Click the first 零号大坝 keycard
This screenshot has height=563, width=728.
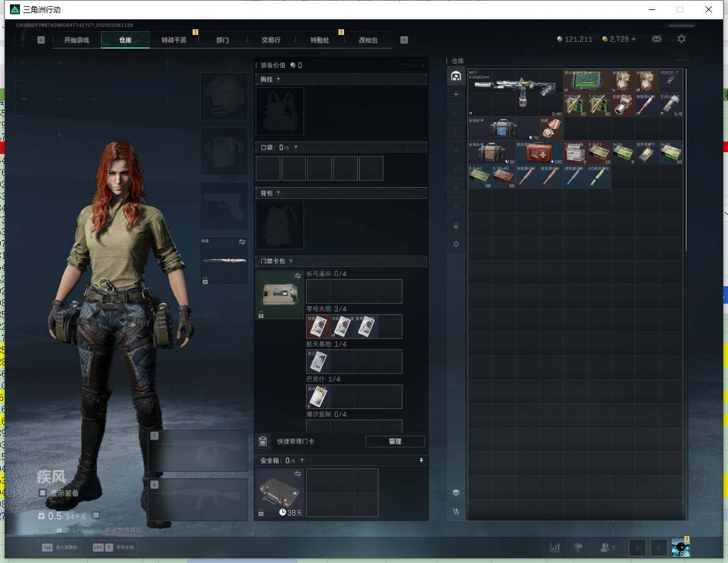pos(318,326)
